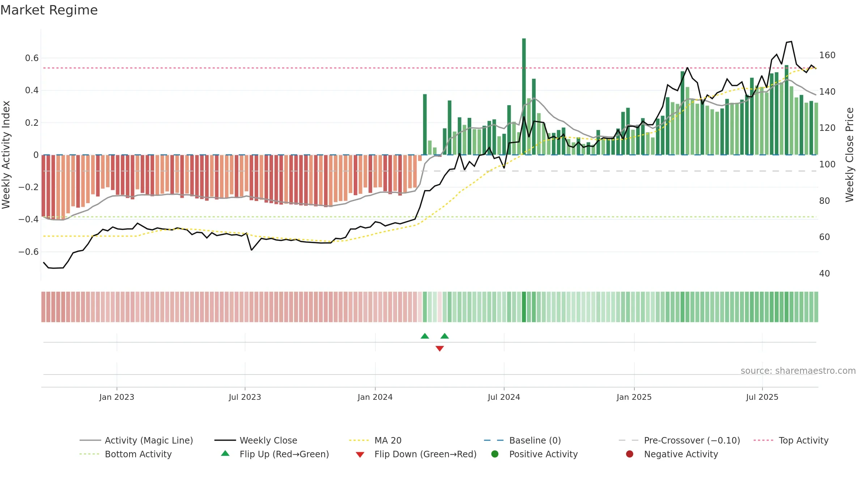Click the 80 price axis tick label
868x488 pixels.
click(825, 201)
